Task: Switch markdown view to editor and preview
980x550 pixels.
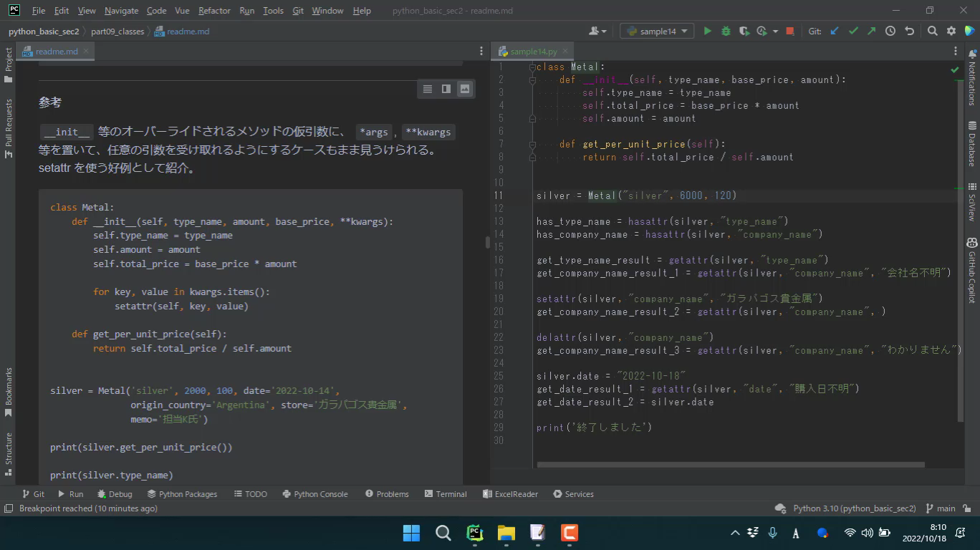Action: click(x=446, y=89)
